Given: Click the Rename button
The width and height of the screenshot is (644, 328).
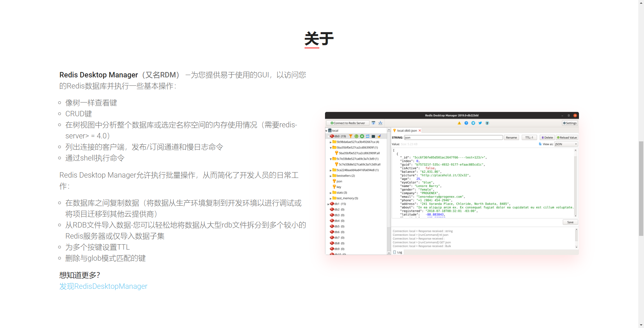Looking at the screenshot, I should [x=512, y=138].
